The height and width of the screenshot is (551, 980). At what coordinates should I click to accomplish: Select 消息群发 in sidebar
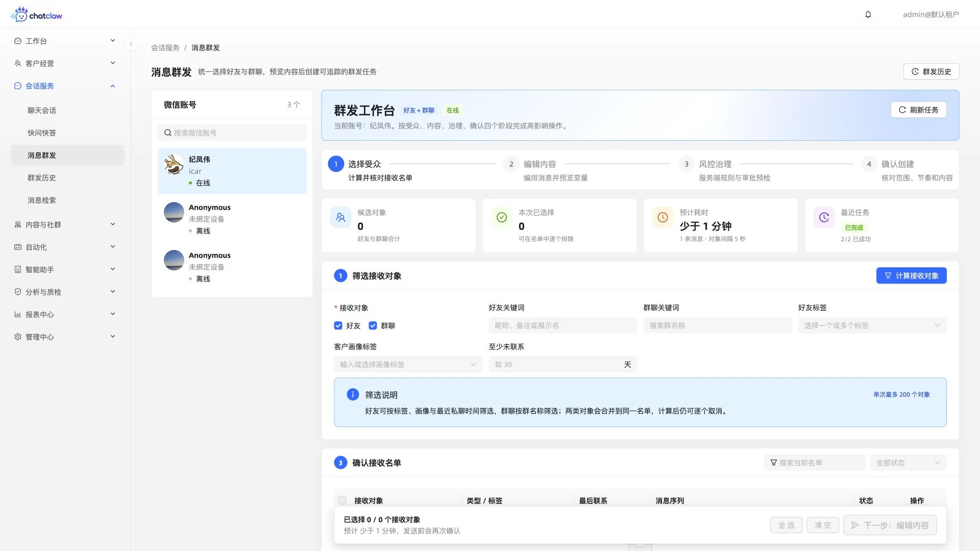(68, 155)
